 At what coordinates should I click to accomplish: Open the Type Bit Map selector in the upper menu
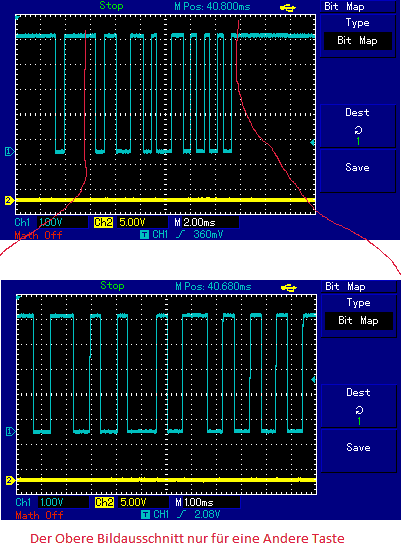[x=358, y=36]
